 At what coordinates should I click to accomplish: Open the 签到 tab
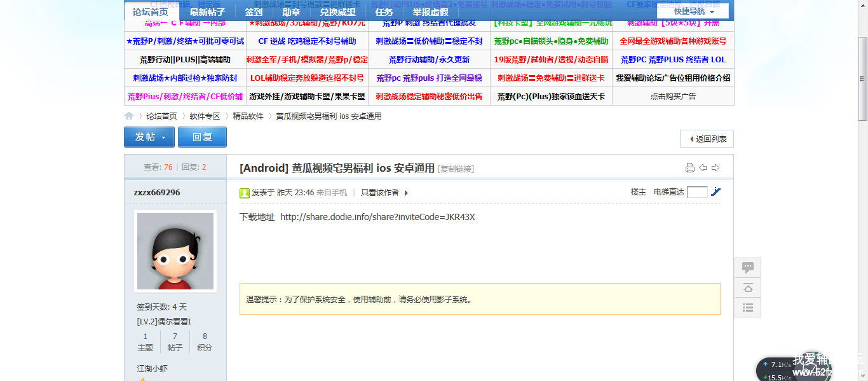pos(254,12)
